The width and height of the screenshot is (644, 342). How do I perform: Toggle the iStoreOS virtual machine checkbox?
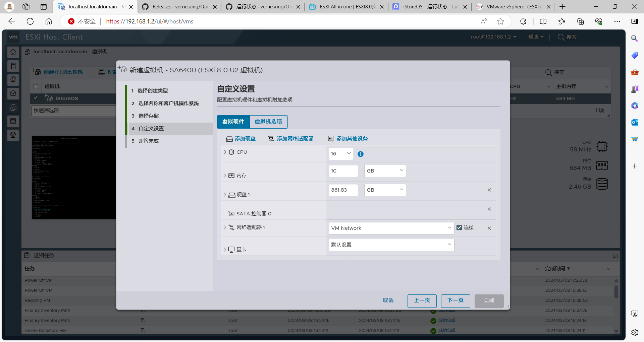click(36, 98)
